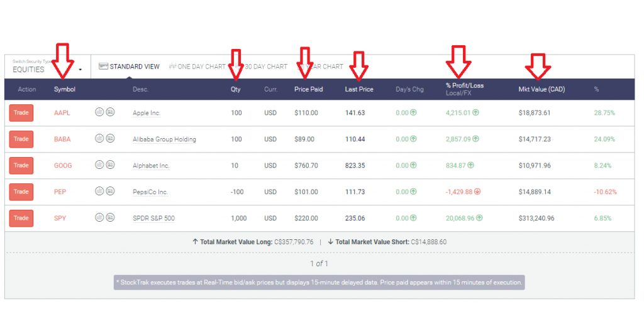644x319 pixels.
Task: Switch to the YEAR CHART tab
Action: click(320, 67)
